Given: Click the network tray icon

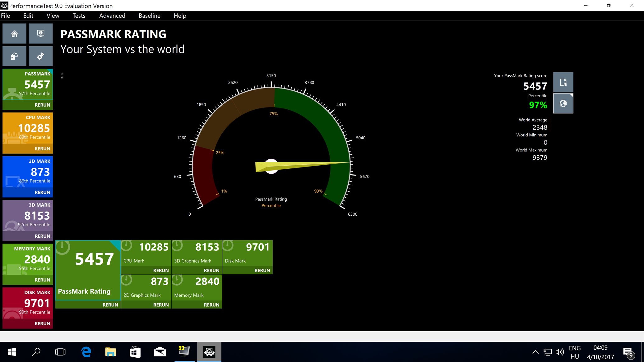Looking at the screenshot, I should coord(548,352).
